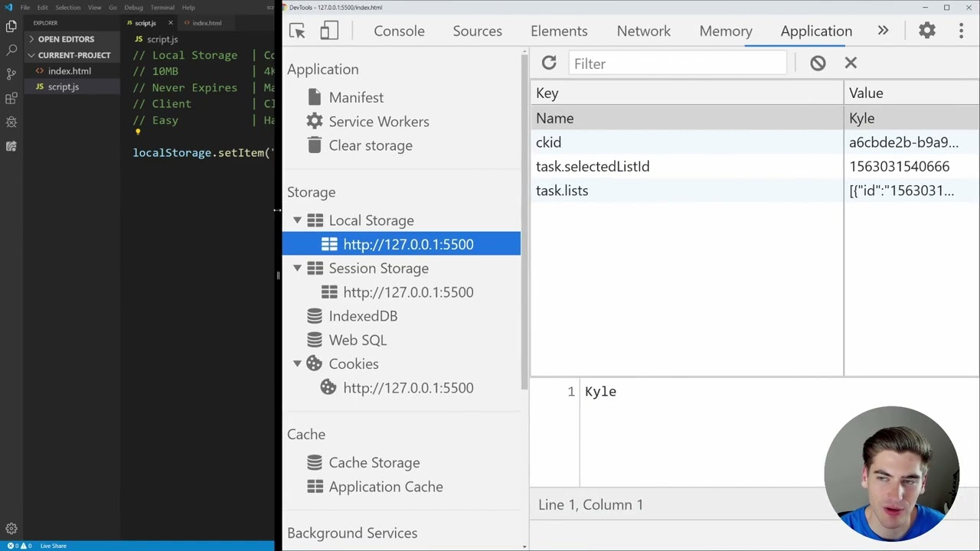
Task: Open the Debug bug icon in activity bar
Action: pos(11,122)
